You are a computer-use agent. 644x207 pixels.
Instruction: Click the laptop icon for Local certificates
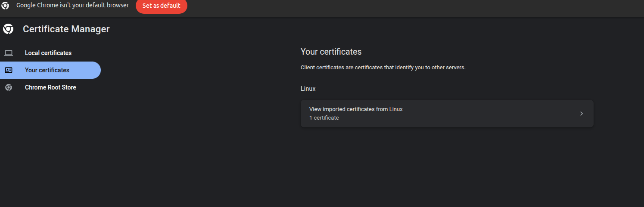(9, 53)
